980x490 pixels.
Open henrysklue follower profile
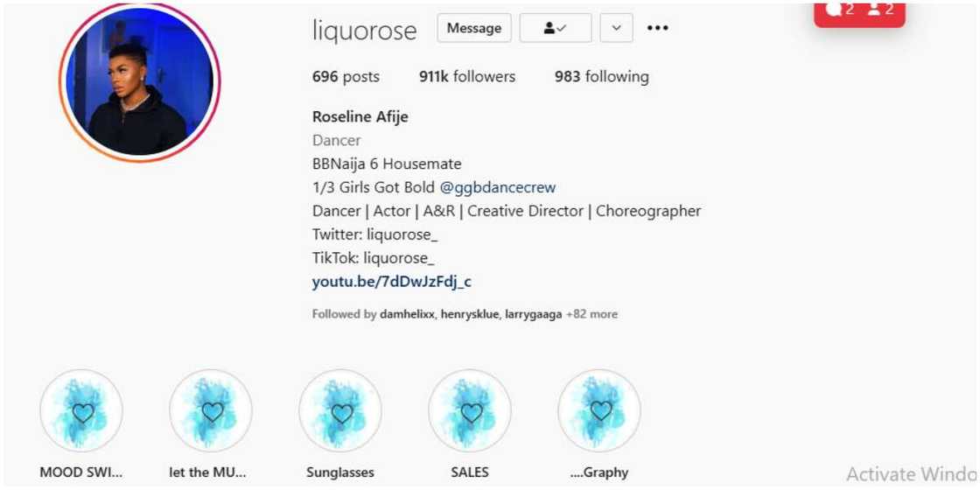tap(470, 314)
